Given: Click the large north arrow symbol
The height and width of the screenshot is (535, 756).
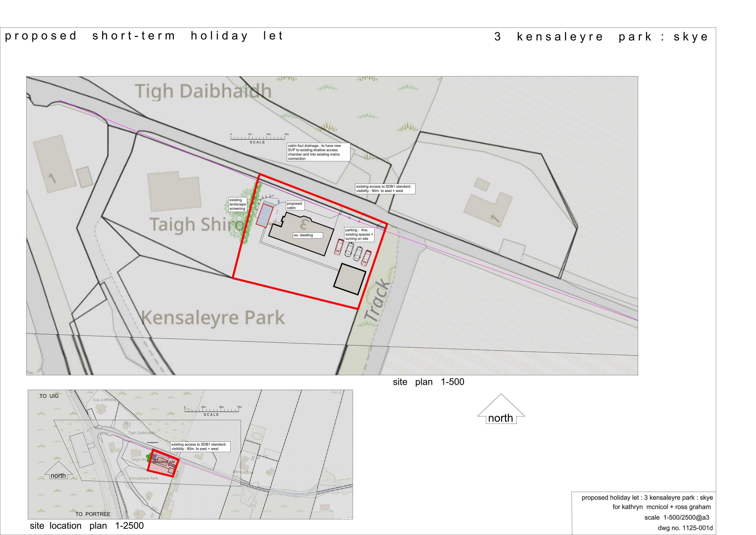Looking at the screenshot, I should point(501,409).
